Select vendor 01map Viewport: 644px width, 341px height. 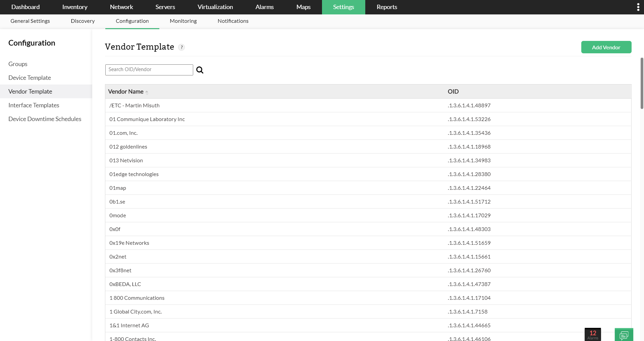point(118,188)
